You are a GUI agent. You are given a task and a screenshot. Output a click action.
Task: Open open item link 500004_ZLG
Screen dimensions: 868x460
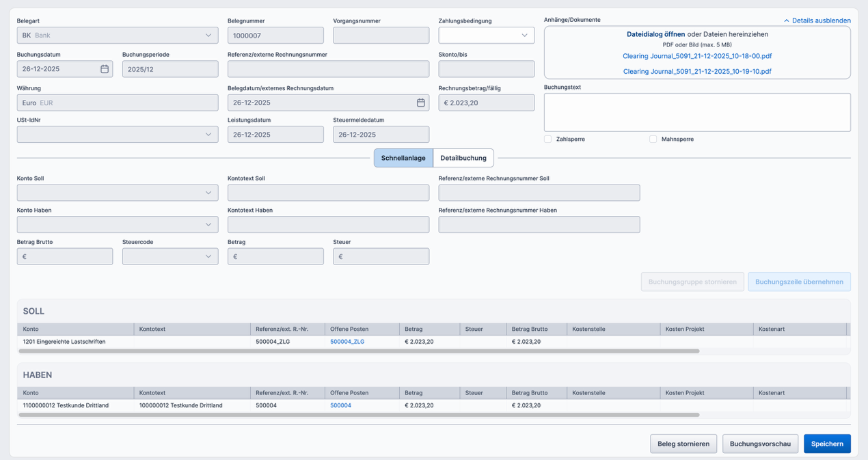point(347,342)
